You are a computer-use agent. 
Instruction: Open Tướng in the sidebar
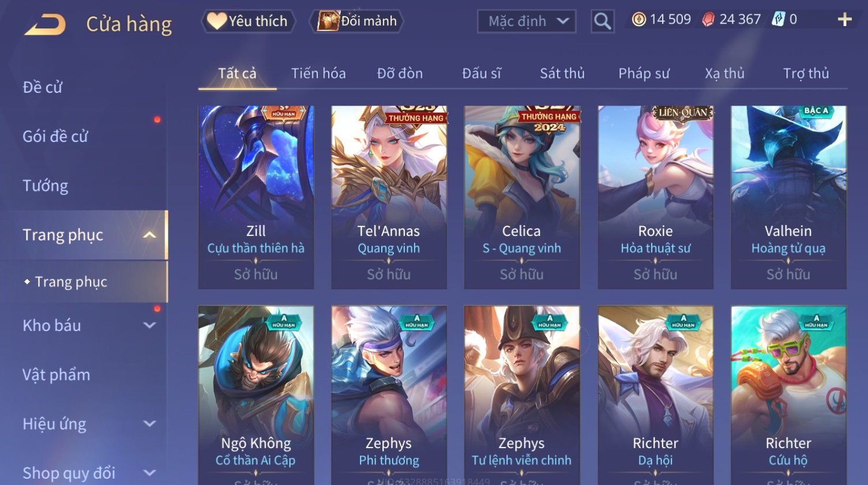(x=46, y=186)
